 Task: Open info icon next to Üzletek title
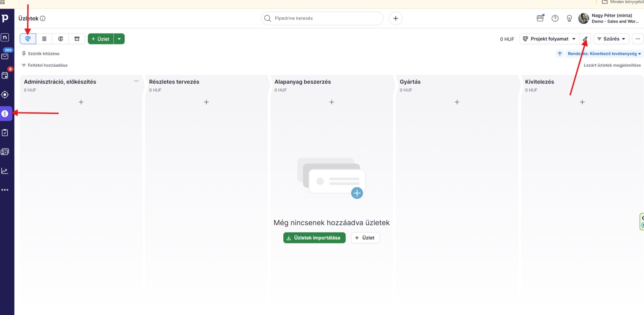coord(43,18)
